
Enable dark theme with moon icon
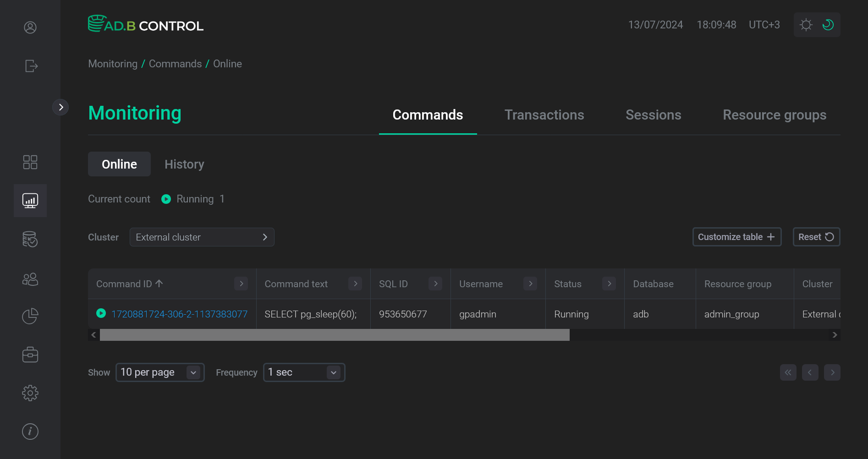point(828,25)
